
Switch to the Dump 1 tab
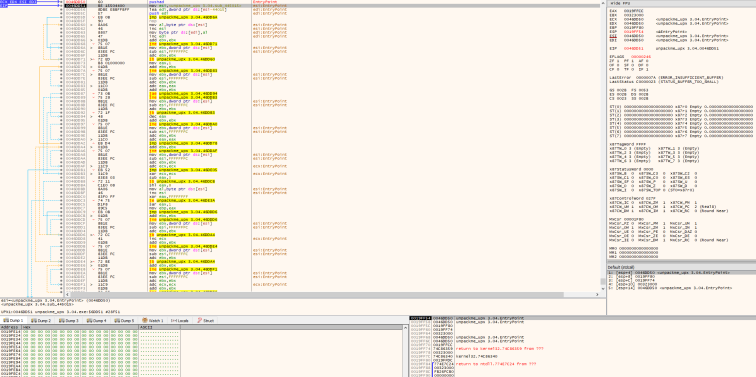[x=14, y=321]
